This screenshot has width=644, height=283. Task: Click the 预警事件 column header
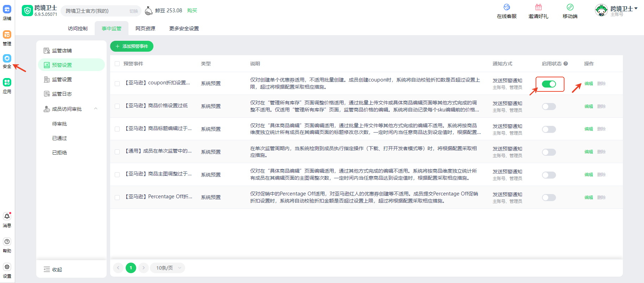click(133, 64)
